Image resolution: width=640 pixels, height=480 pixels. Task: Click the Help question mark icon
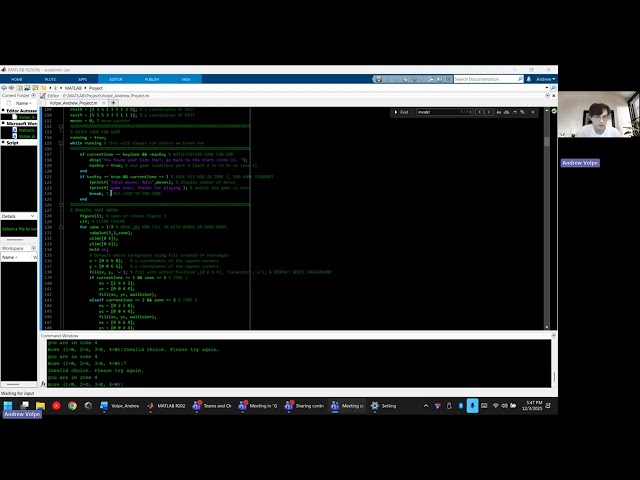pyautogui.click(x=440, y=79)
